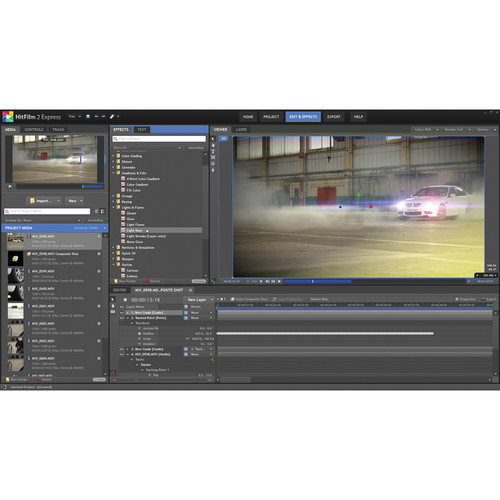Select the freehand mask tool in viewer toolbar
Image resolution: width=500 pixels, height=500 pixels.
tap(213, 170)
